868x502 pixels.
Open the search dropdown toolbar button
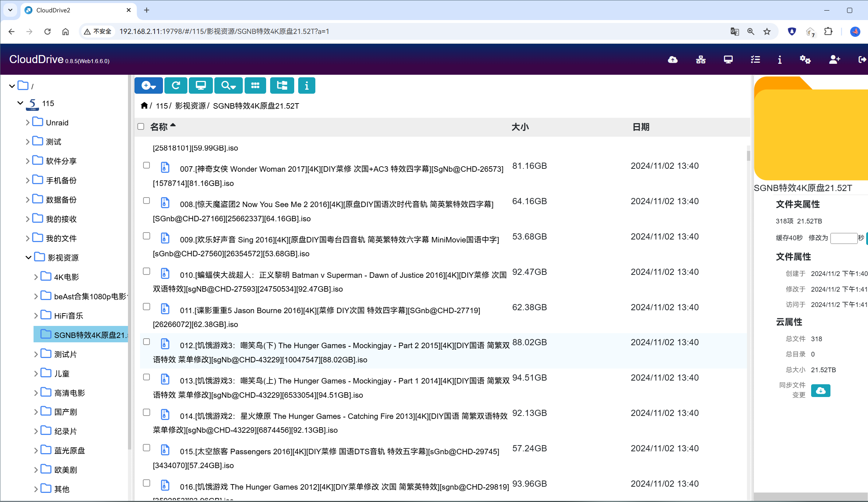tap(228, 86)
